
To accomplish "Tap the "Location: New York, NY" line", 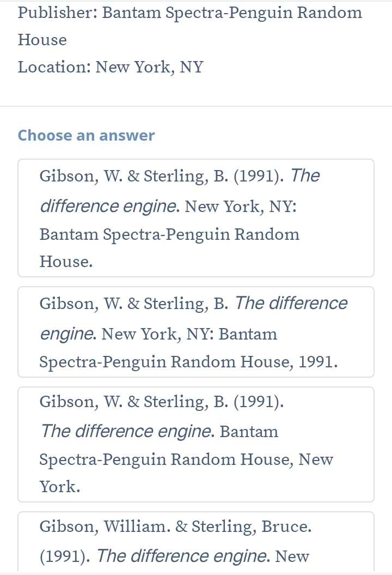I will click(111, 67).
